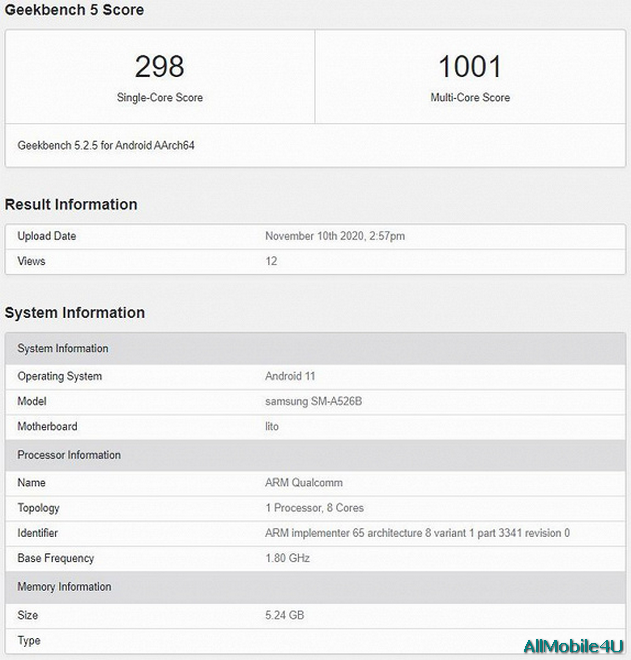Select the Operating System label
Image resolution: width=631 pixels, height=660 pixels.
[x=60, y=376]
